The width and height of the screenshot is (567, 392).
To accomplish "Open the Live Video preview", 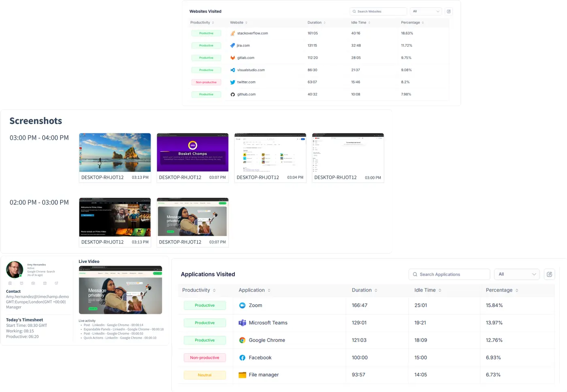I will (120, 290).
